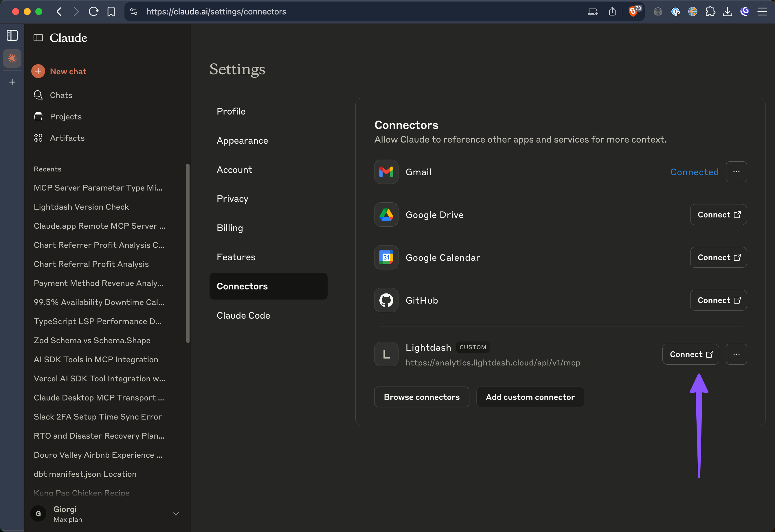The width and height of the screenshot is (775, 532).
Task: Select the Claude starburst icon in the left rail
Action: pos(12,58)
